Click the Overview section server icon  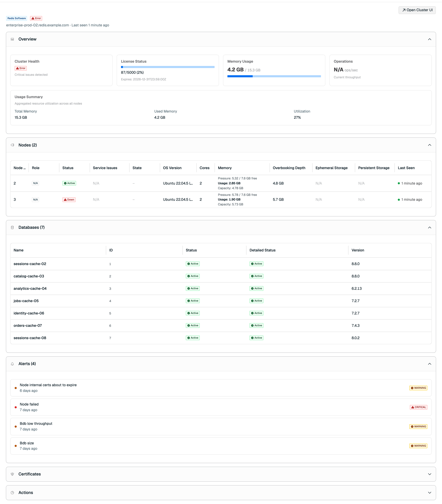pyautogui.click(x=12, y=39)
